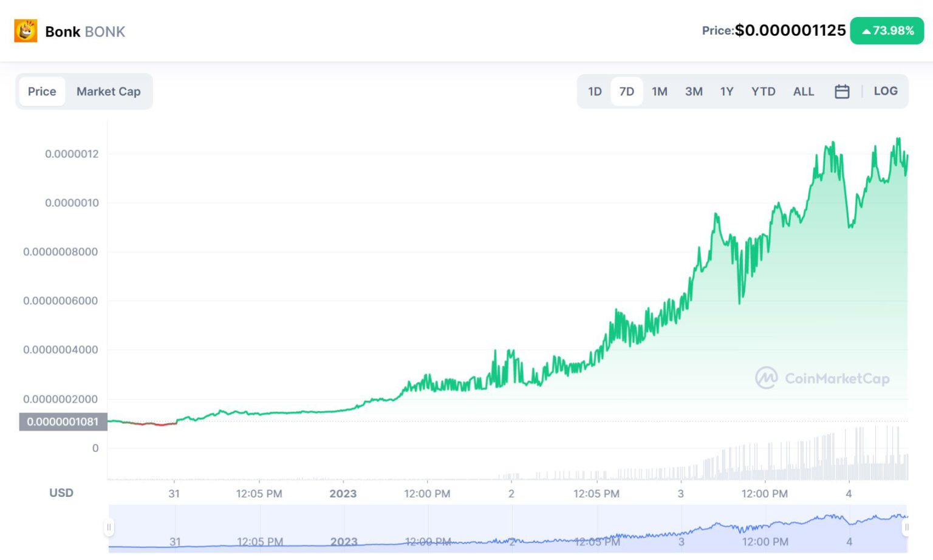This screenshot has width=933, height=560.
Task: Switch to the Market Cap tab
Action: pyautogui.click(x=108, y=92)
